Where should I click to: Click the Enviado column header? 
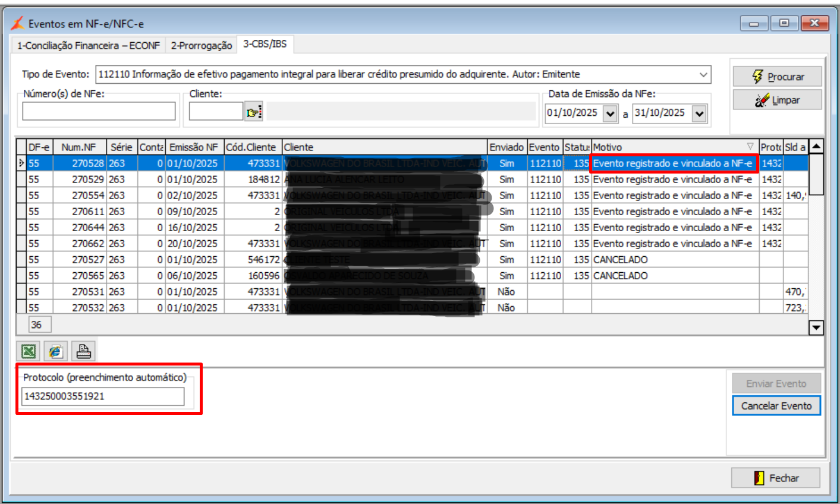(x=507, y=147)
